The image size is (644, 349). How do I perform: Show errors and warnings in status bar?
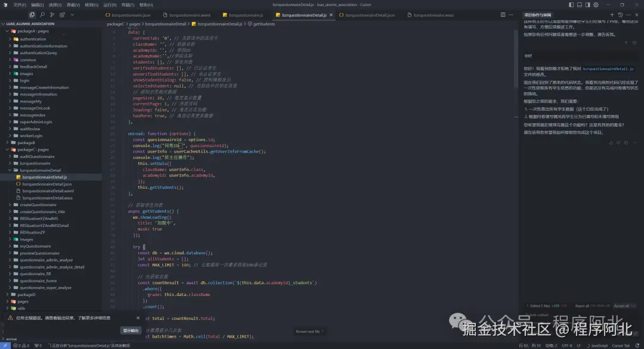pos(21,345)
